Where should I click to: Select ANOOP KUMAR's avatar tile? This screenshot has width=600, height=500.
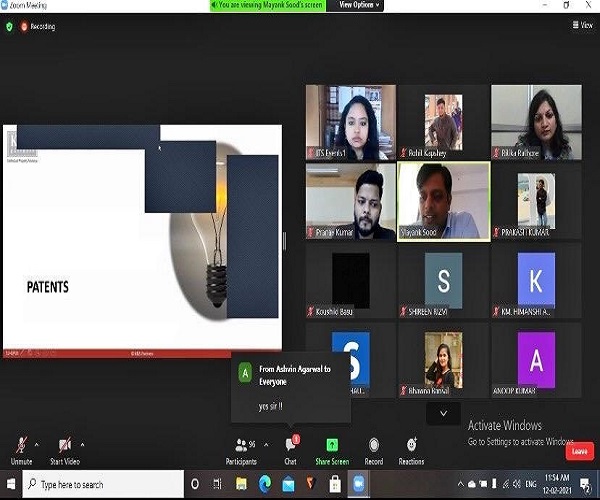[536, 360]
